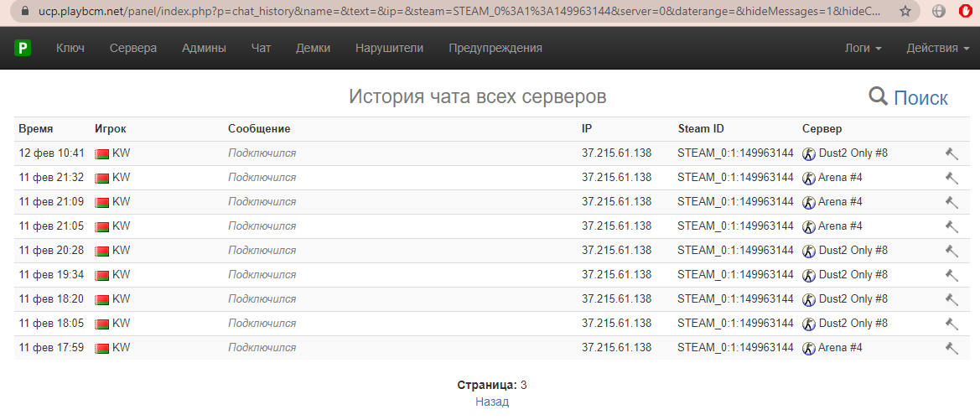Click the hammer icon in the 12 фев 10:41 row
The height and width of the screenshot is (420, 980).
951,153
